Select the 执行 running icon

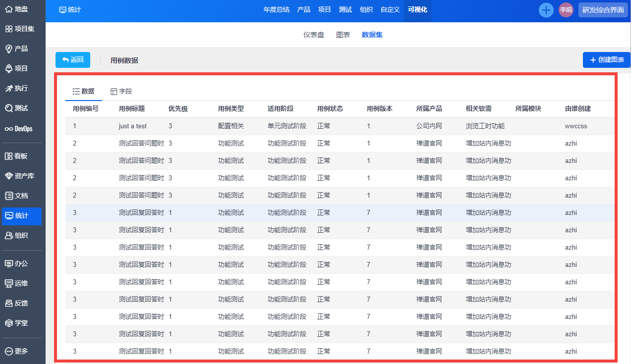[x=8, y=88]
